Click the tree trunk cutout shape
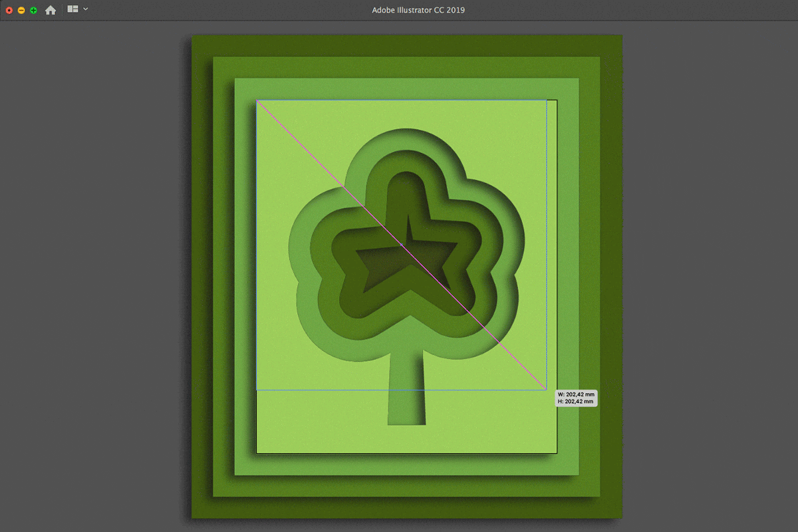 [x=406, y=387]
